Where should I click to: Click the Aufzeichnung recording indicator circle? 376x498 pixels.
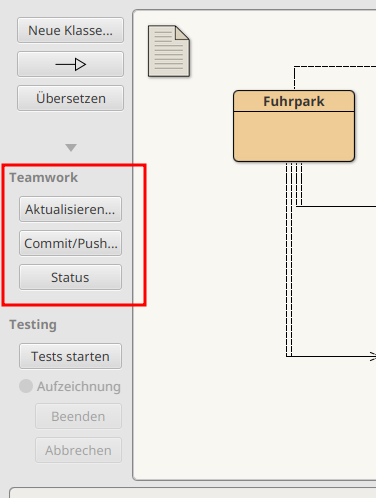point(26,386)
